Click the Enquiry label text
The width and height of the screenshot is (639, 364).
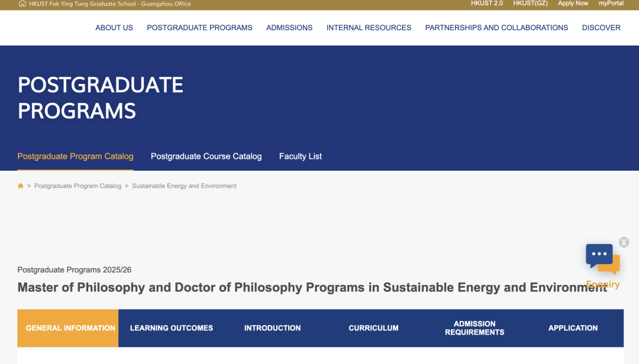pos(603,285)
